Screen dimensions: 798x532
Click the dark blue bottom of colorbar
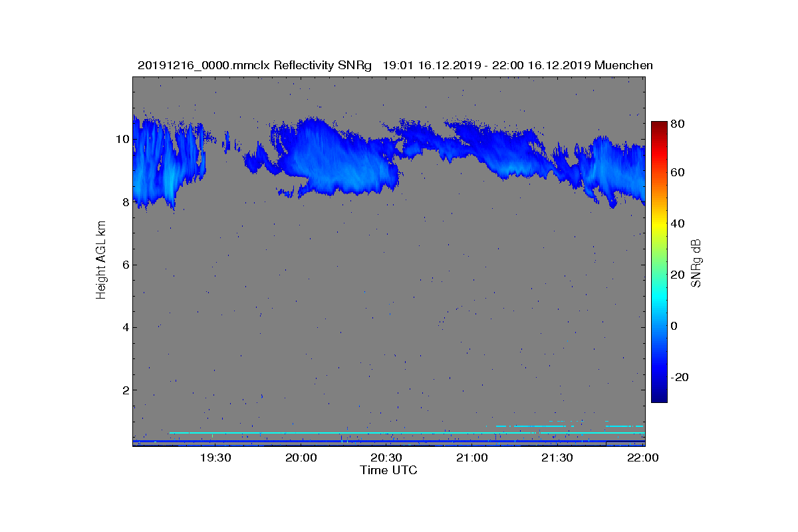659,397
